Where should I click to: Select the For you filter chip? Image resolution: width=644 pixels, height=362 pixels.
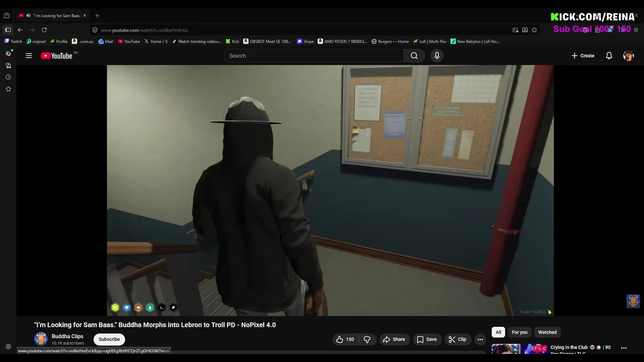tap(520, 332)
